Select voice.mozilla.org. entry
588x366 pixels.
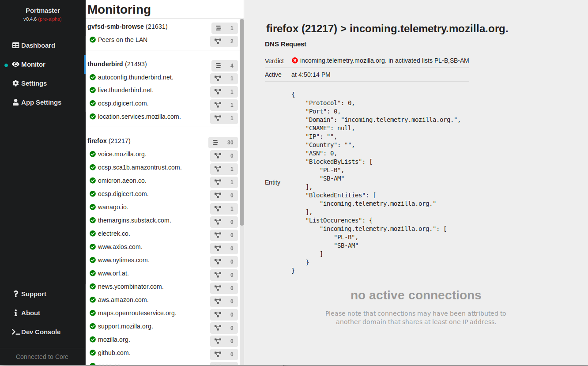[x=122, y=154]
